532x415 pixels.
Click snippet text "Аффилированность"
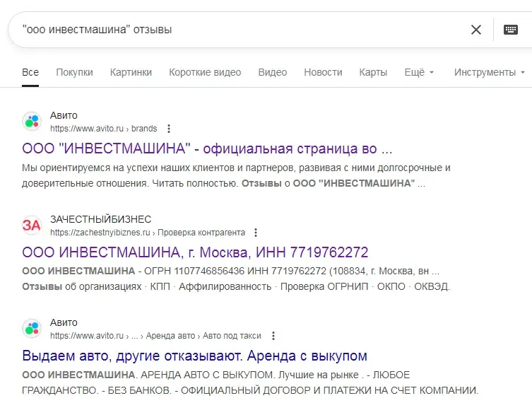coord(225,286)
